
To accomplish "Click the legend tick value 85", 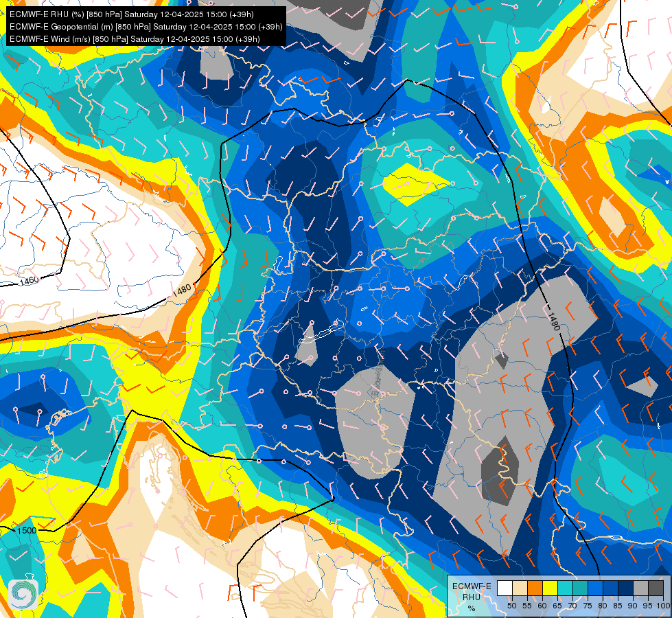I will click(x=618, y=606).
